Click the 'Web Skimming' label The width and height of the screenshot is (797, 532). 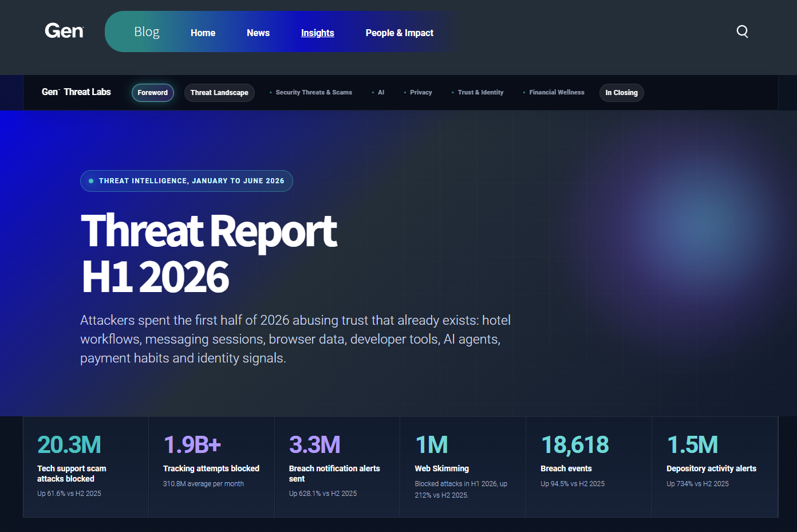coord(442,468)
